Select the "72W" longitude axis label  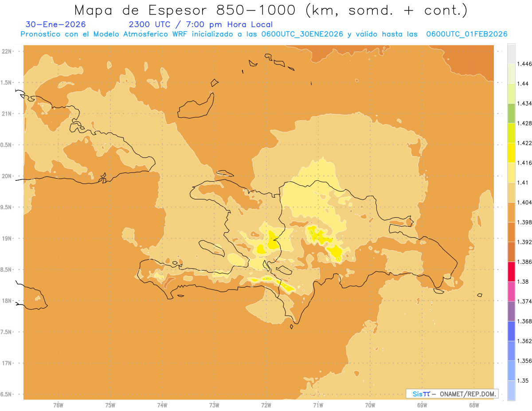266,405
